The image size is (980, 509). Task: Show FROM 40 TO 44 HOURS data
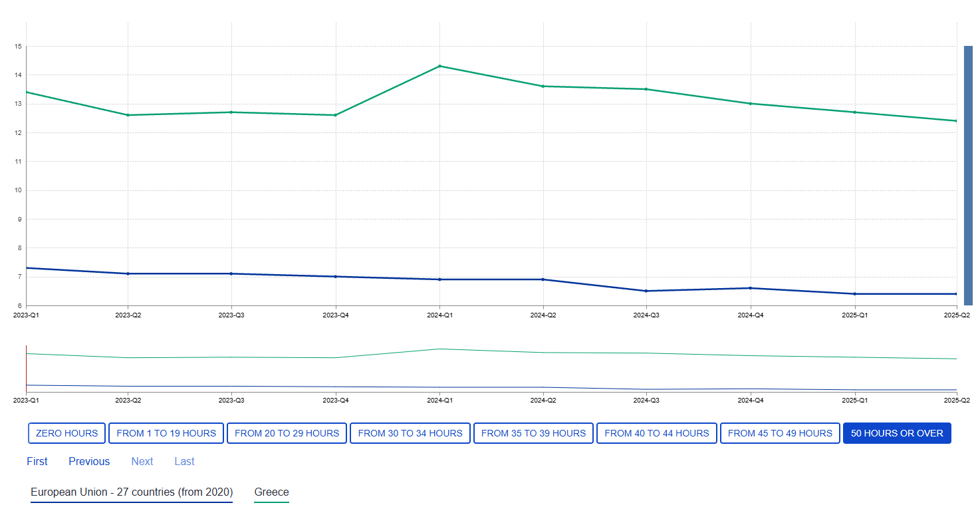tap(657, 433)
